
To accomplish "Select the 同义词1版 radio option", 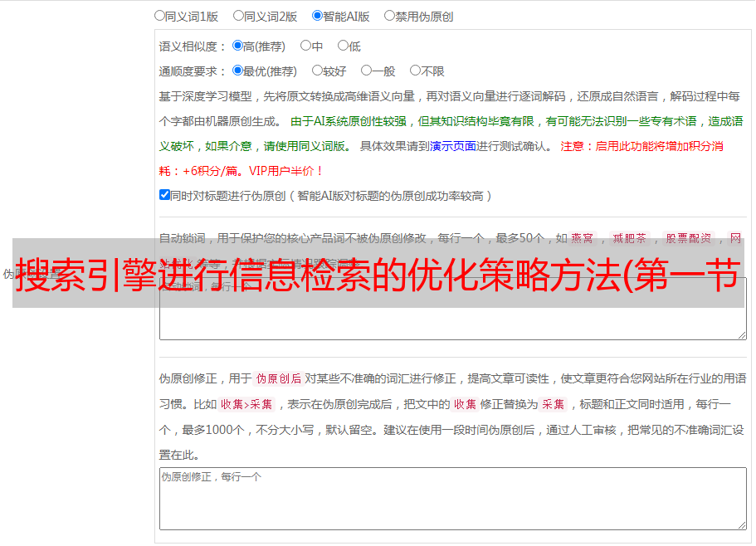I will point(159,16).
